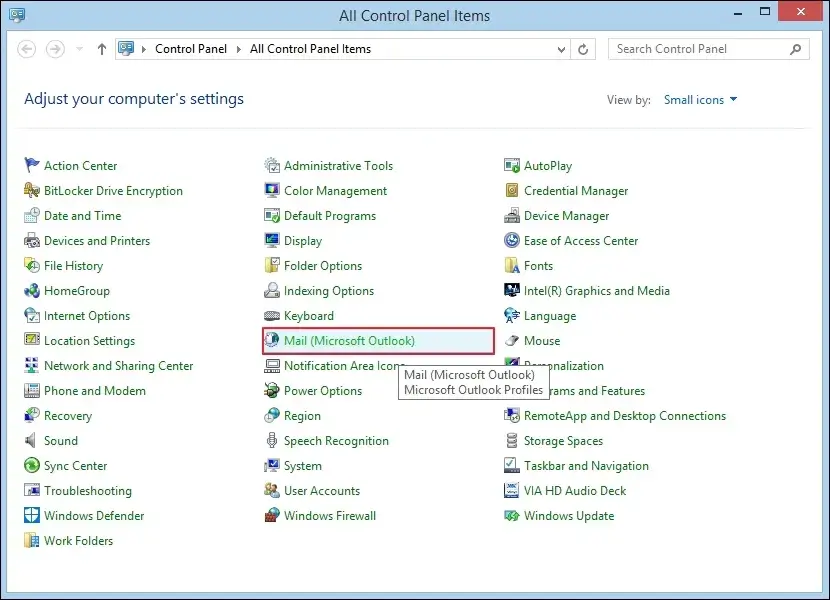Open RemoteApp and Desktop Connections link
Viewport: 830px width, 600px height.
coord(625,416)
